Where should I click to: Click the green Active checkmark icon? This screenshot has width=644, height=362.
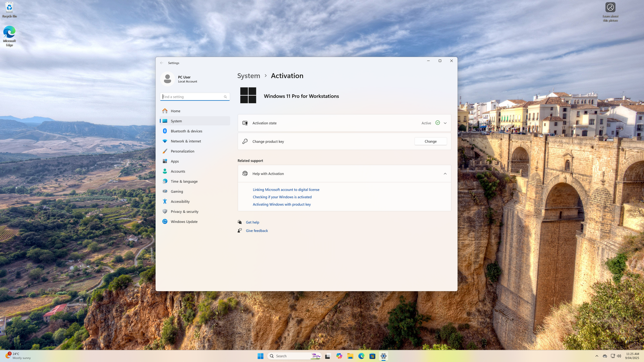pos(438,123)
